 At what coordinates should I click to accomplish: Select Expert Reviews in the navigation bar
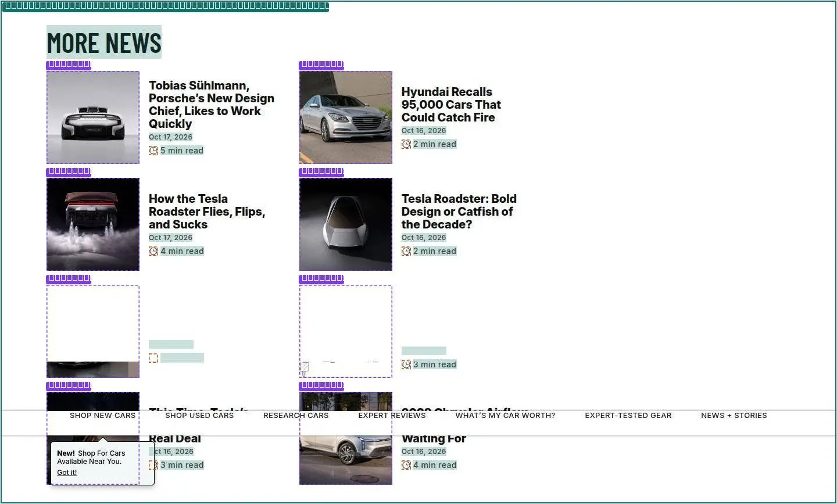392,416
